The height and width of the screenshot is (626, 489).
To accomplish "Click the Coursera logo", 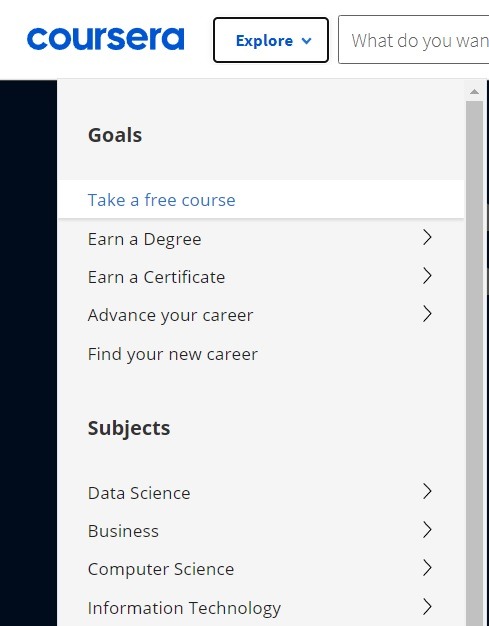I will [x=105, y=39].
